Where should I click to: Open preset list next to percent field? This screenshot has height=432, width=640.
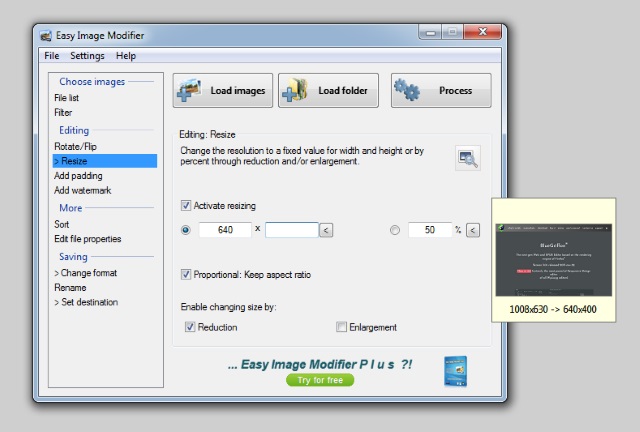[473, 230]
